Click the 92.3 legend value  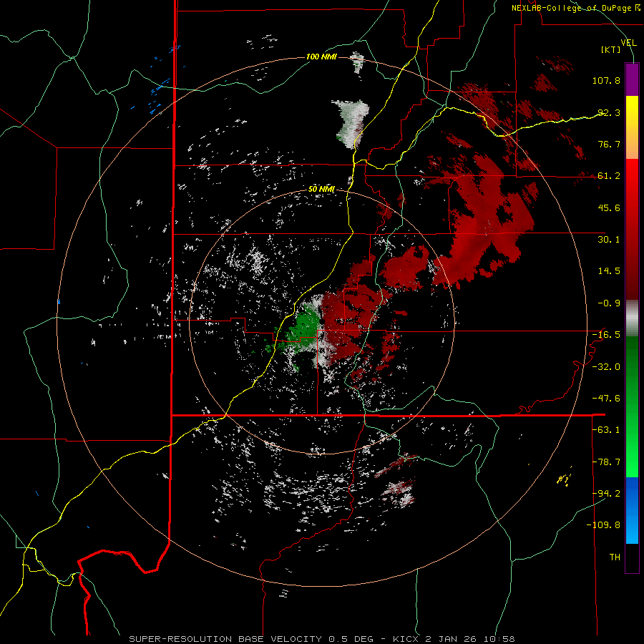click(x=609, y=112)
